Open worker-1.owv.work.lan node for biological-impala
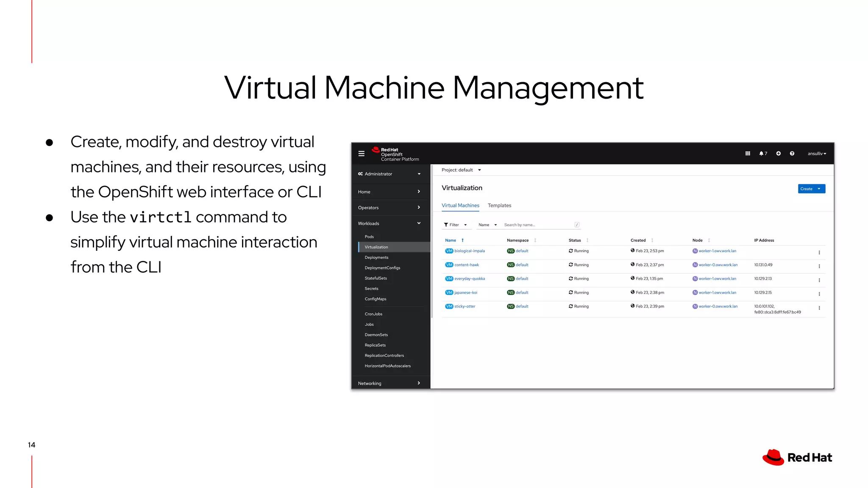The height and width of the screenshot is (488, 868). tap(717, 251)
